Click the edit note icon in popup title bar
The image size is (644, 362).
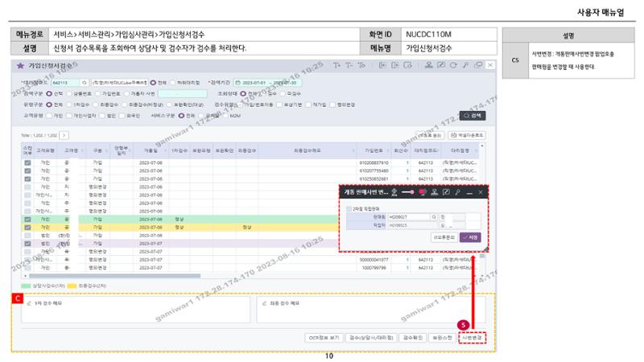click(446, 192)
